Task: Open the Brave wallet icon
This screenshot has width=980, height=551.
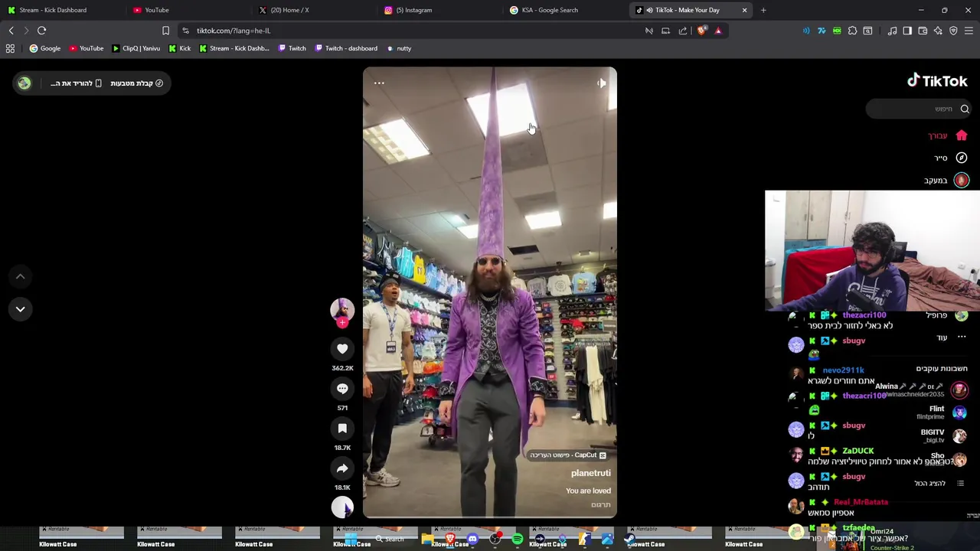Action: [x=923, y=31]
